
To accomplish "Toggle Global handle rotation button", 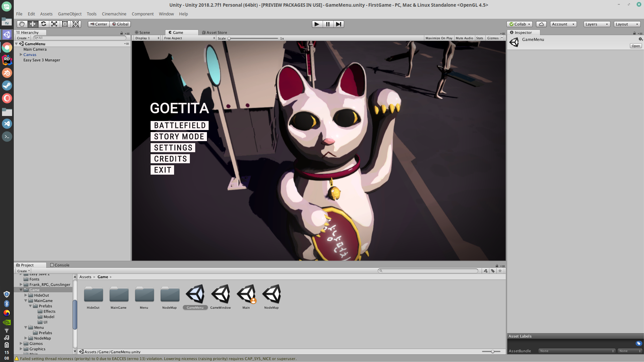I will [x=120, y=24].
